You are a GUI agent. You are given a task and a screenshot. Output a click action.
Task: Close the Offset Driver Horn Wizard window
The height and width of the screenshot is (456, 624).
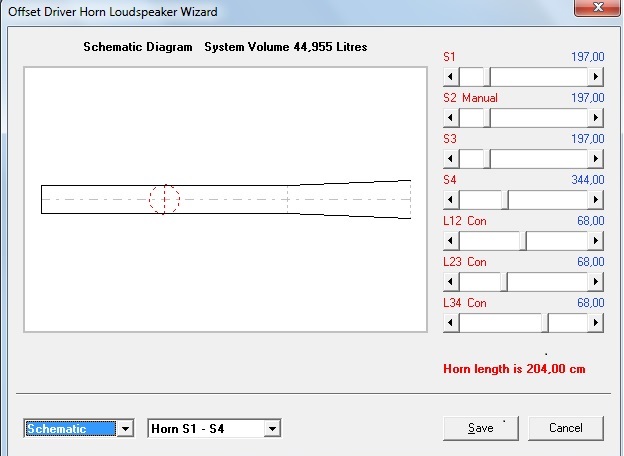coord(597,7)
